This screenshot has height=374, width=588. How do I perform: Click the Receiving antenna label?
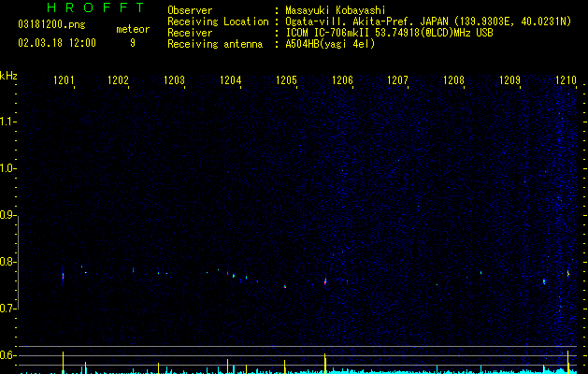click(215, 44)
